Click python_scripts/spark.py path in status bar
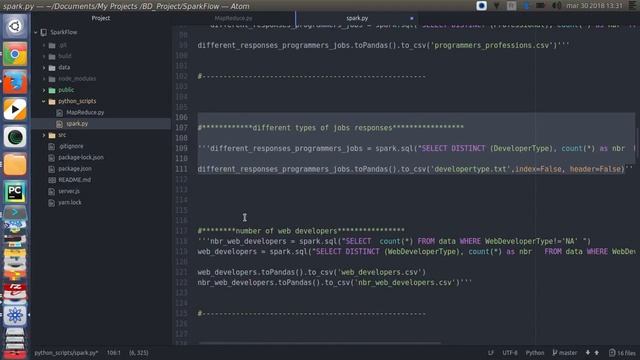The image size is (640, 360). [66, 353]
